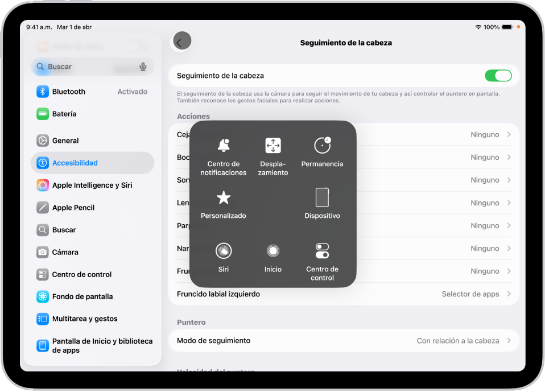Screen dimensions: 545x392
Task: Disable Seguimiento de la cabeza
Action: (x=498, y=75)
